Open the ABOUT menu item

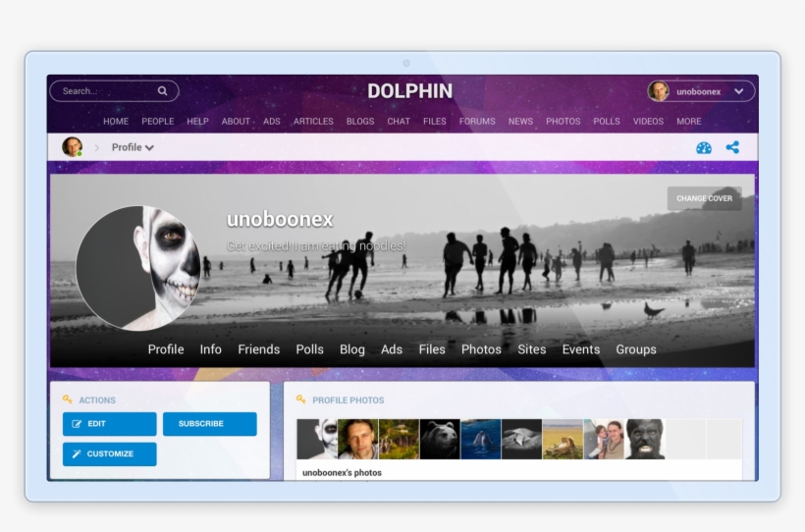point(236,121)
